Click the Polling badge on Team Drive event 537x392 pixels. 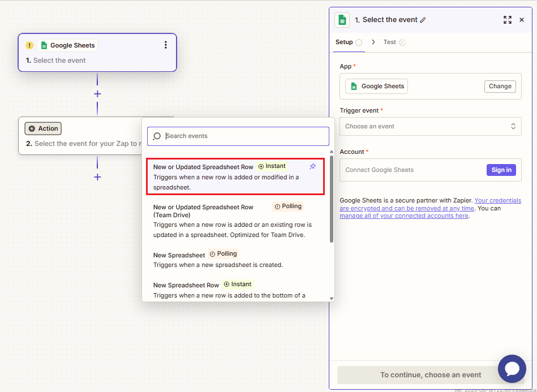(x=288, y=206)
